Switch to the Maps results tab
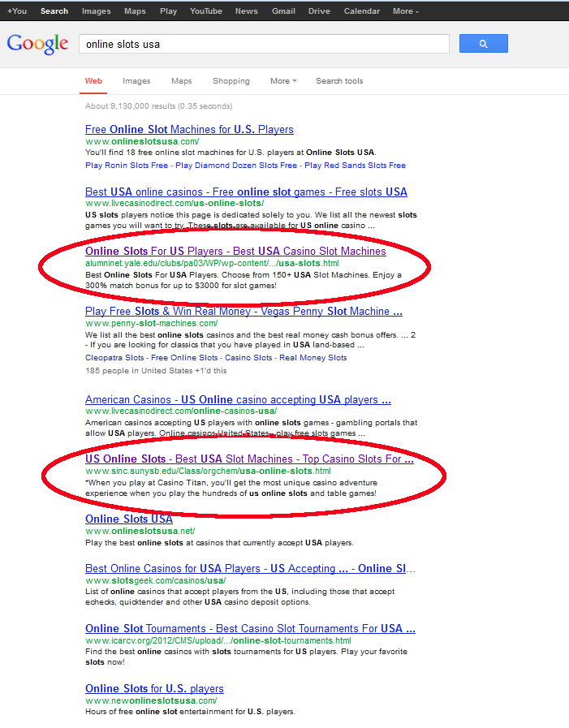Image resolution: width=569 pixels, height=728 pixels. coord(181,81)
